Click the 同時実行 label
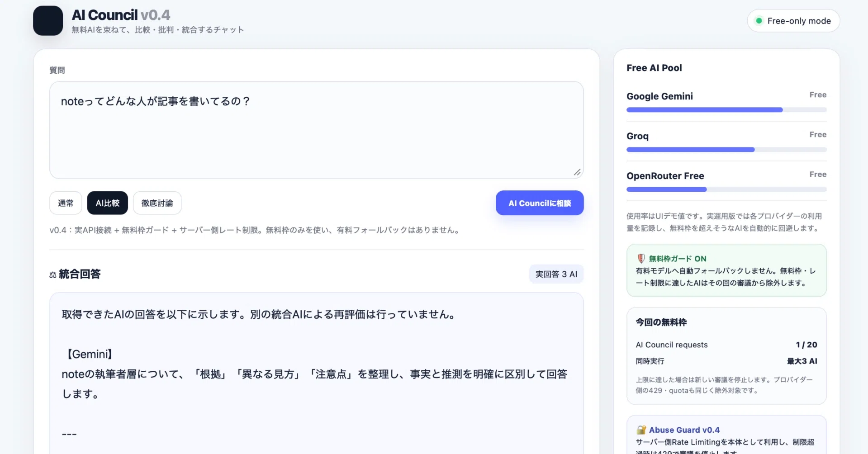The height and width of the screenshot is (454, 868). [x=650, y=361]
